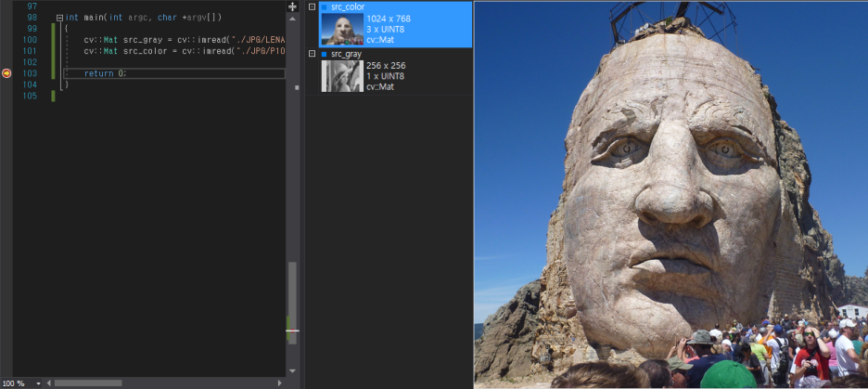
Task: Click the cv::Mat type under src_color
Action: (x=380, y=40)
